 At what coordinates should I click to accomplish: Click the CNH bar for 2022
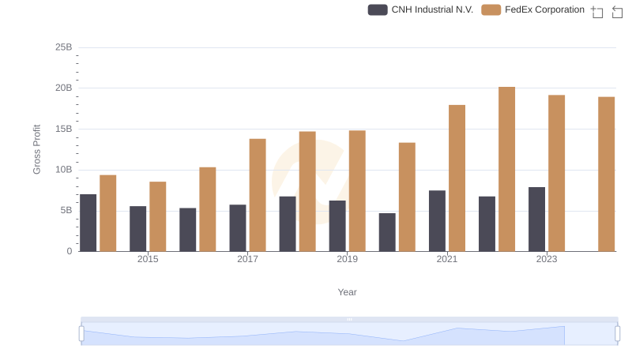(487, 224)
